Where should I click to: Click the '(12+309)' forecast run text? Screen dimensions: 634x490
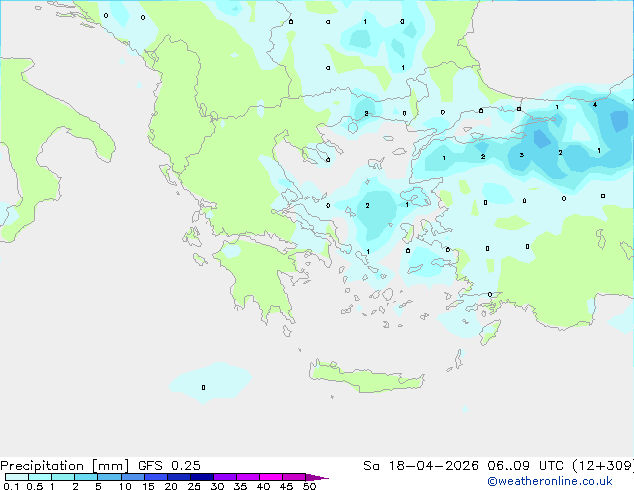pyautogui.click(x=603, y=466)
